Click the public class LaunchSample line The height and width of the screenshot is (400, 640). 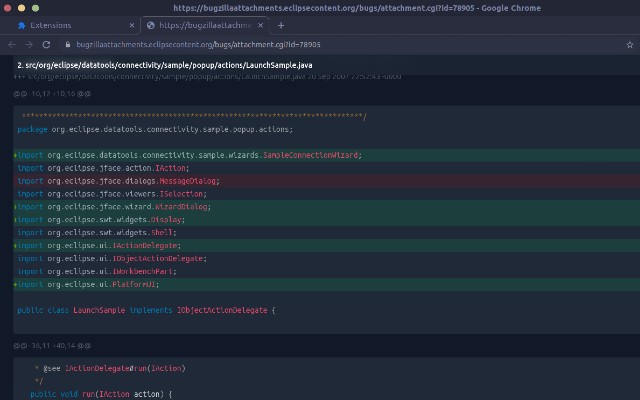coord(145,310)
